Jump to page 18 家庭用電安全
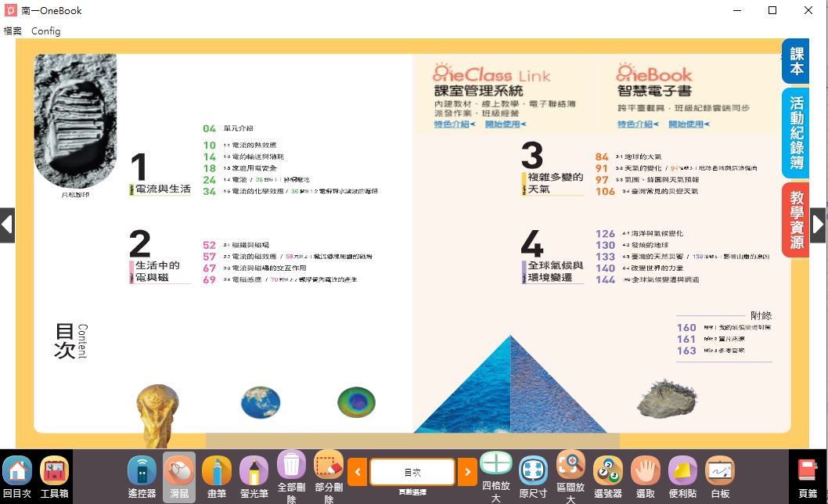 pyautogui.click(x=239, y=168)
